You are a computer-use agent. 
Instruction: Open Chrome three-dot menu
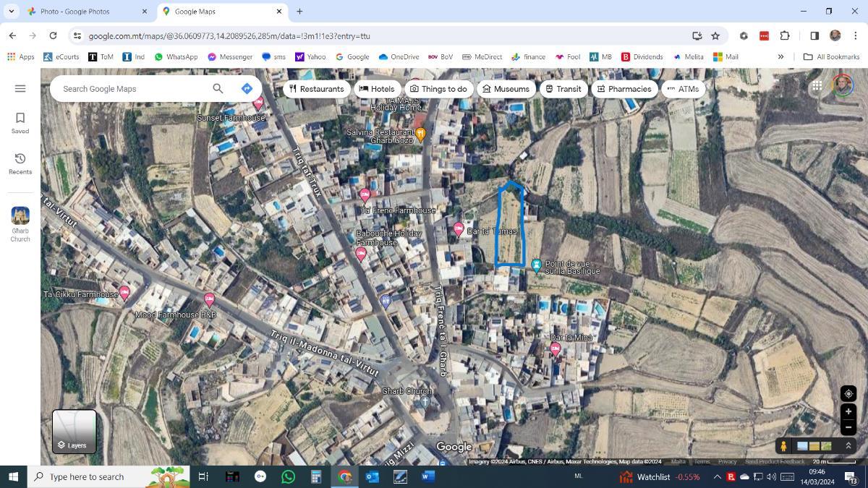(856, 35)
